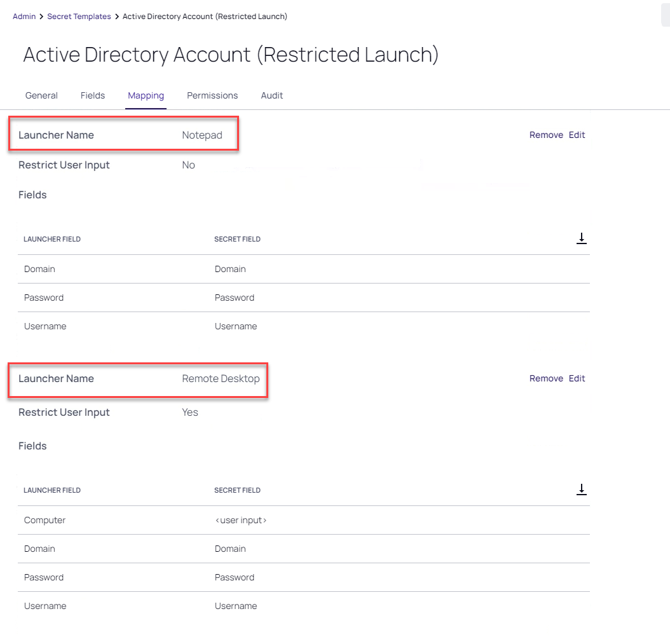The height and width of the screenshot is (644, 670).
Task: Edit the Remote Desktop launcher mapping
Action: [x=577, y=379]
